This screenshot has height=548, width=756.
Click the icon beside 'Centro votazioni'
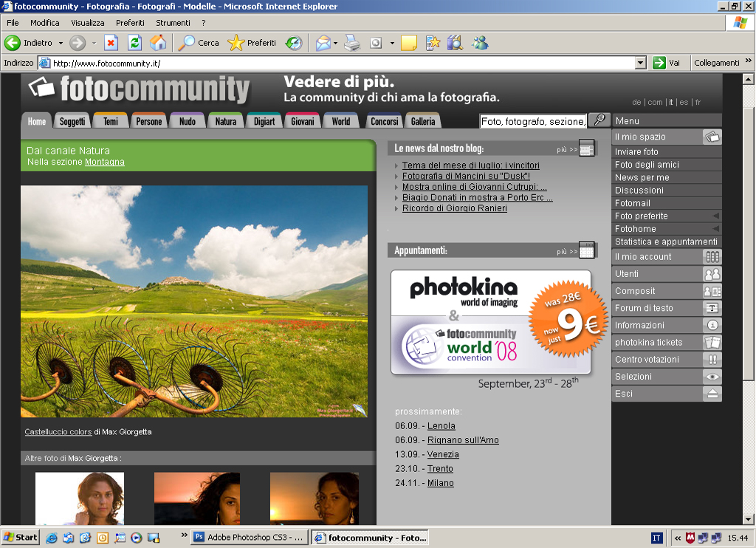712,360
